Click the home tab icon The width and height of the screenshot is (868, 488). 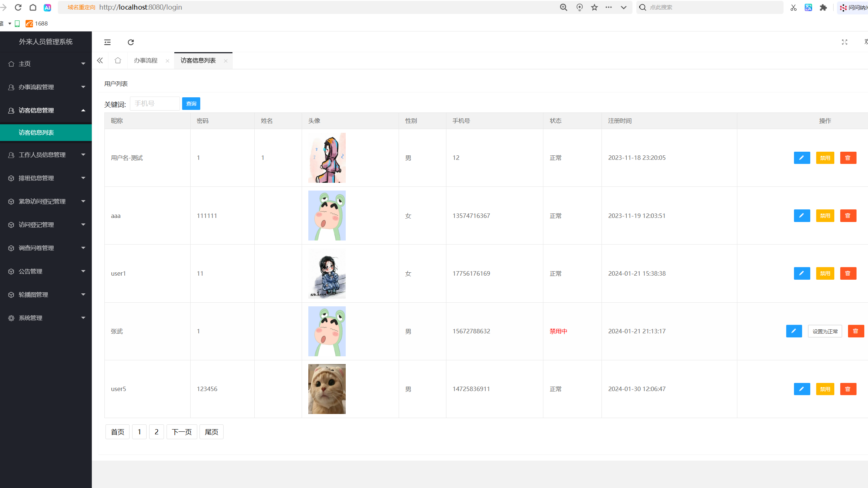click(x=118, y=60)
